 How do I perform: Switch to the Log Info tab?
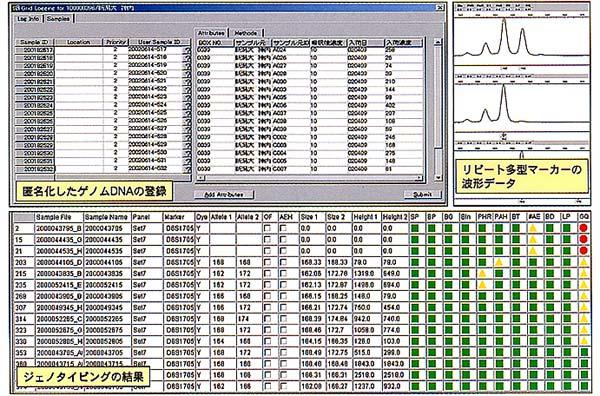point(29,18)
